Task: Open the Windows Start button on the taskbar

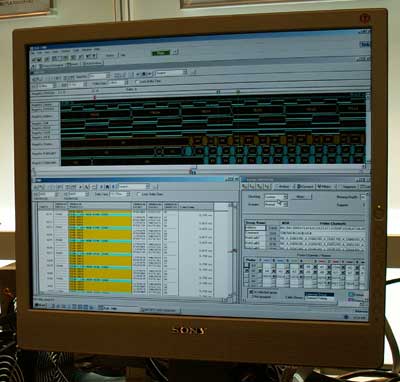Action: [x=40, y=305]
